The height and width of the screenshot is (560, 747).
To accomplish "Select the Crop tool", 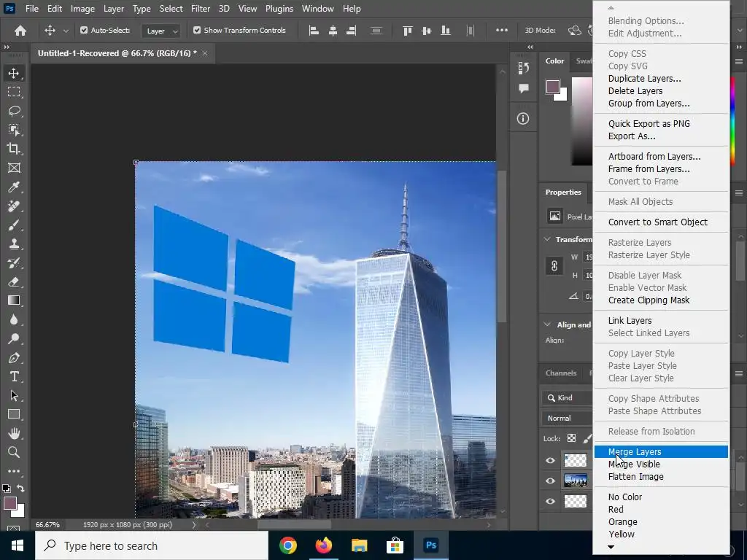I will point(14,149).
